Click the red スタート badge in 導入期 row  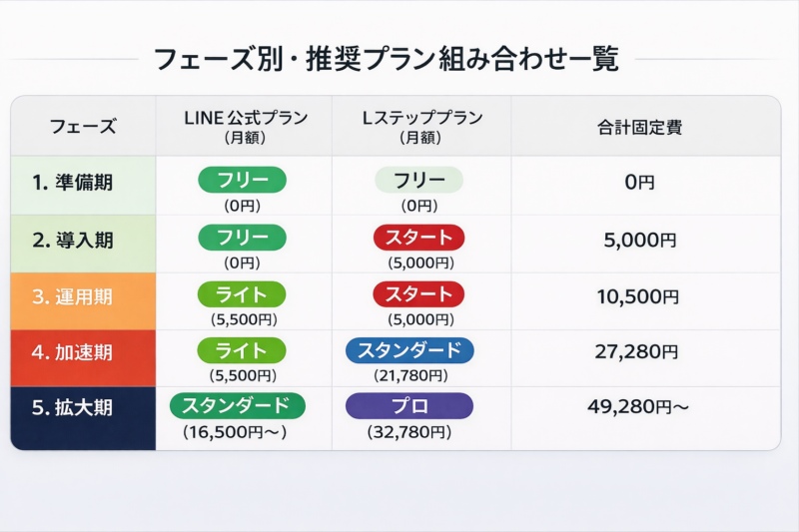[419, 238]
